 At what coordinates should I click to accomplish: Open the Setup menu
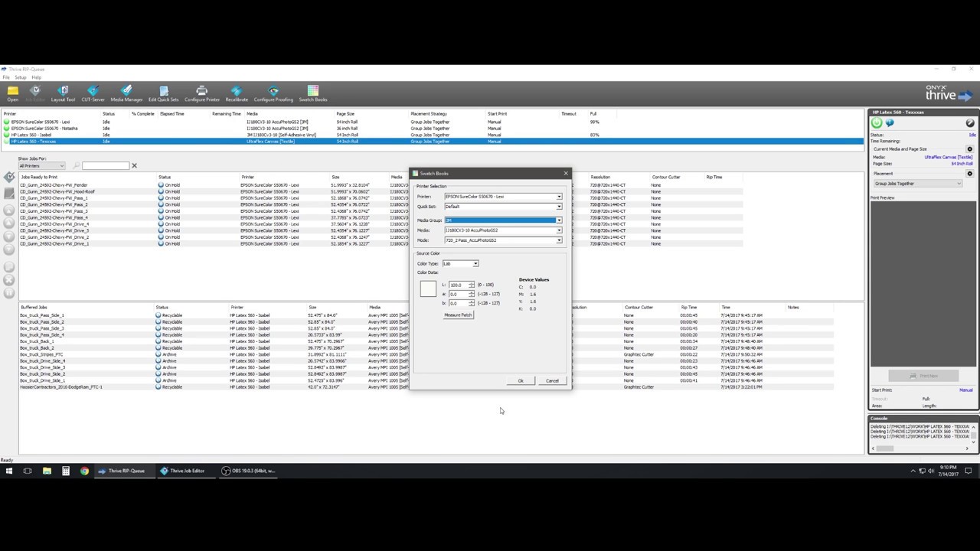click(21, 77)
